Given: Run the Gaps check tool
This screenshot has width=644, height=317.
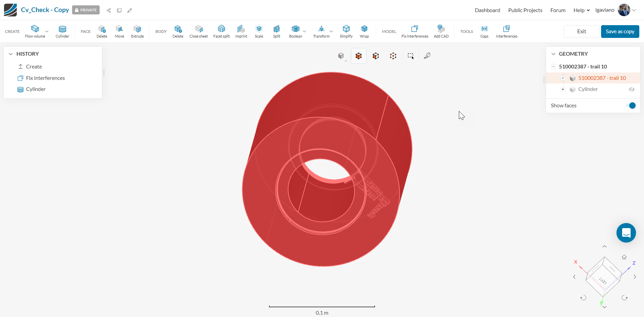Looking at the screenshot, I should pos(484,31).
